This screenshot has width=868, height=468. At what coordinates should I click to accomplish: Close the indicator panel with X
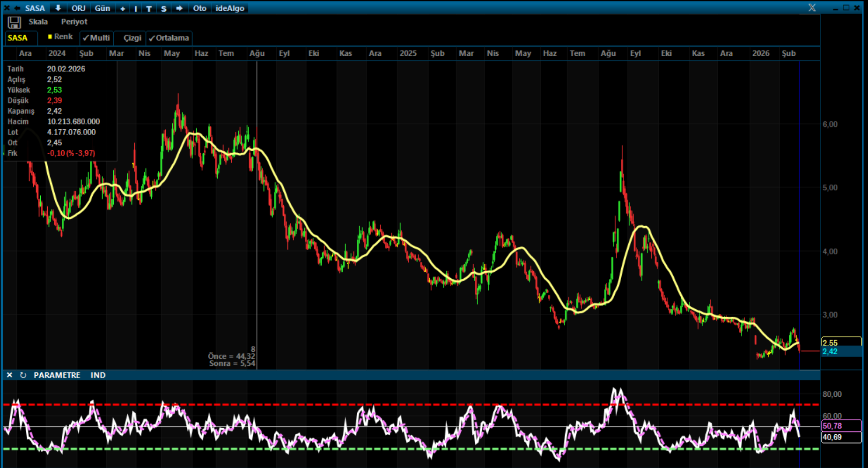tap(9, 375)
